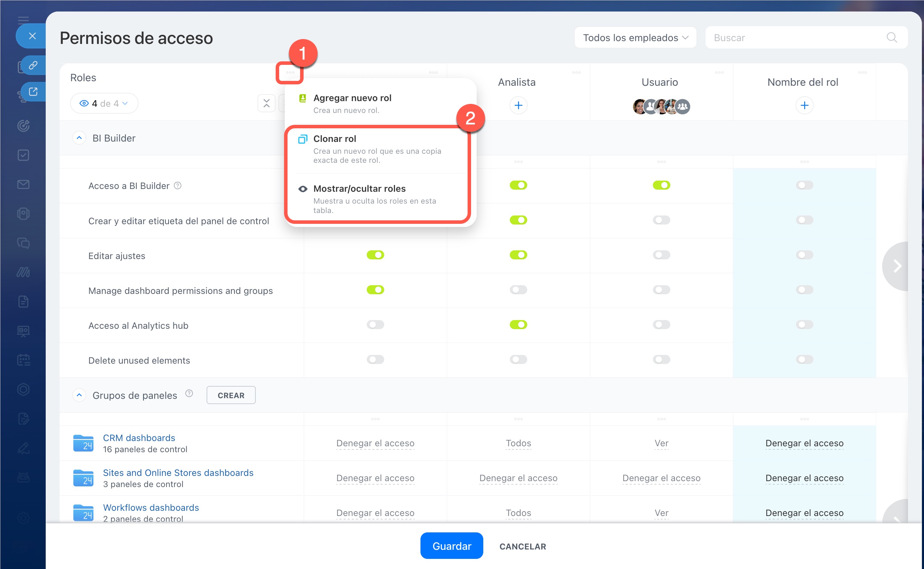
Task: Enable Delete unused elements for Nombre del rol
Action: point(804,359)
